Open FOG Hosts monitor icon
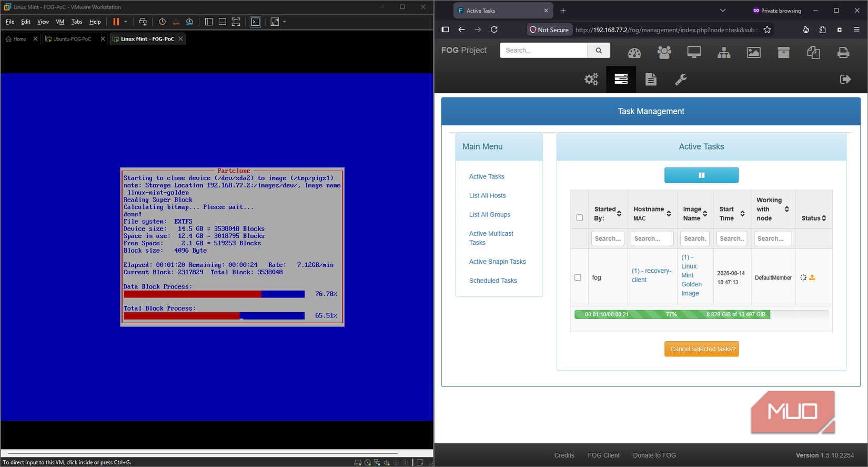This screenshot has height=467, width=868. click(x=694, y=52)
